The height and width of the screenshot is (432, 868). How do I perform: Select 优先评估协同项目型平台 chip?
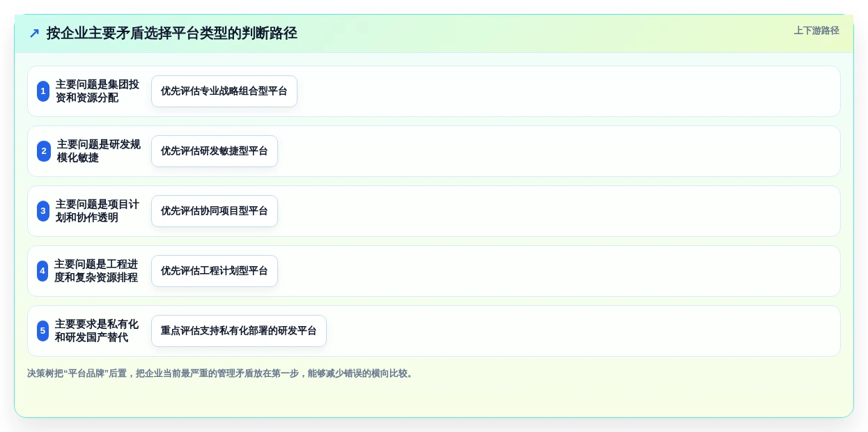pos(215,211)
